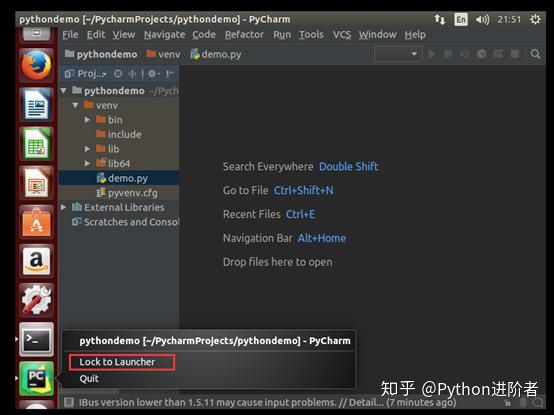Click scroll-from-source target icon in Project panel

(118, 74)
